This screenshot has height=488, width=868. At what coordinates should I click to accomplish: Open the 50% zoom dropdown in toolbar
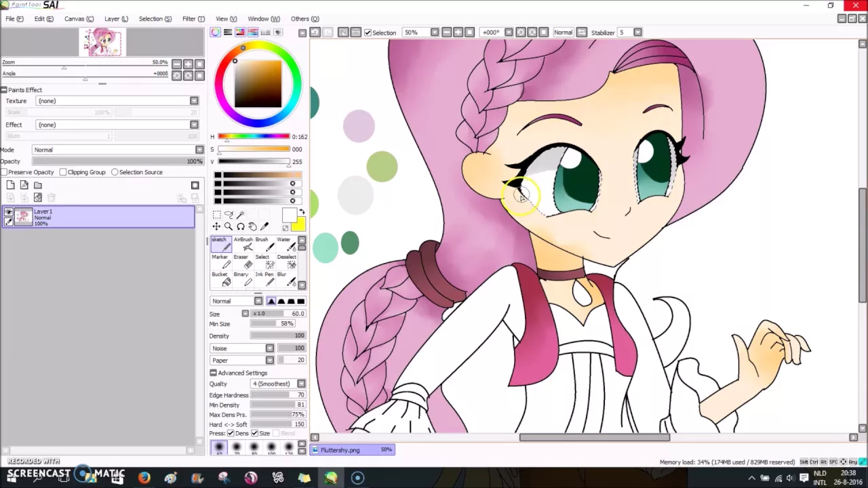tap(435, 33)
